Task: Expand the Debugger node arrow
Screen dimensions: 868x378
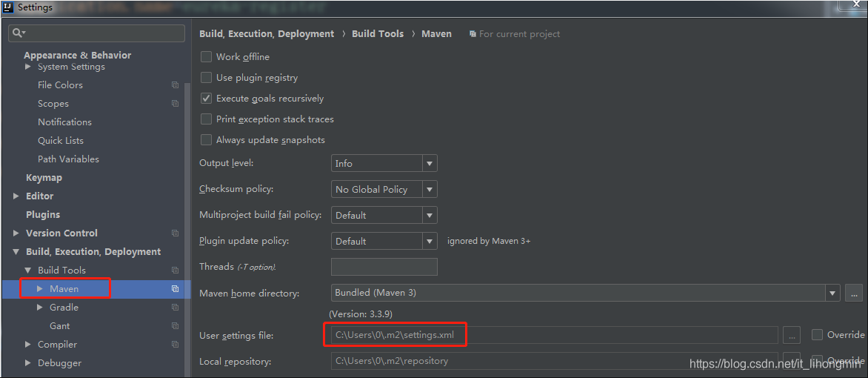Action: [x=28, y=363]
